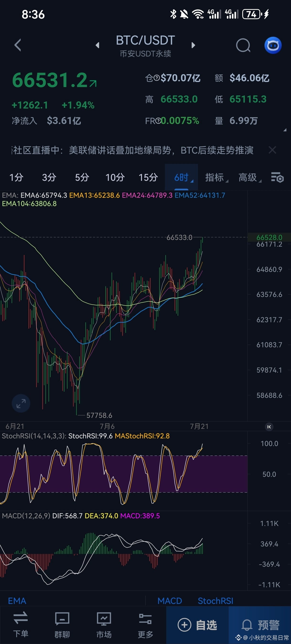Image resolution: width=291 pixels, height=644 pixels.
Task: Open 群聊 group chat
Action: tap(62, 624)
